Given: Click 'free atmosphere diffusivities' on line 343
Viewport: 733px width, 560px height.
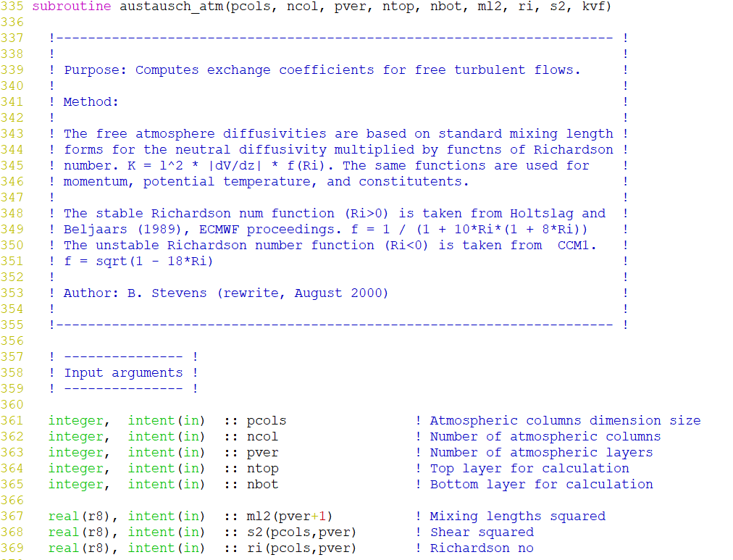Looking at the screenshot, I should point(211,134).
